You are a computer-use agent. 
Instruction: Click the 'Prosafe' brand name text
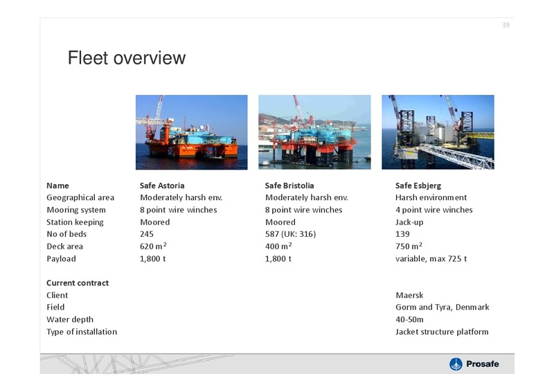tap(483, 364)
